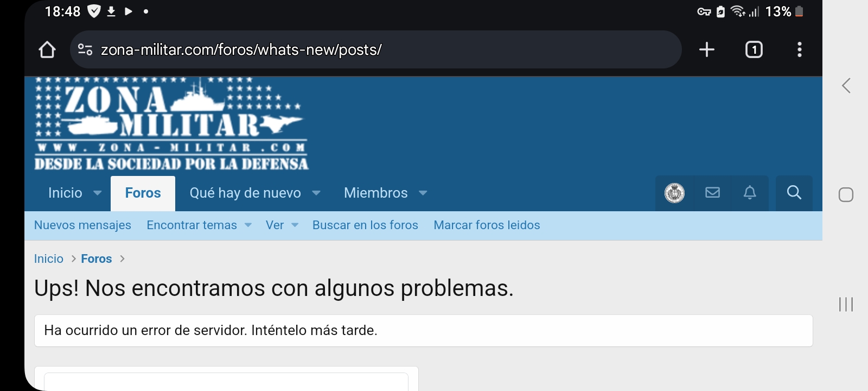868x391 pixels.
Task: Open forum search magnifier icon
Action: (x=794, y=192)
